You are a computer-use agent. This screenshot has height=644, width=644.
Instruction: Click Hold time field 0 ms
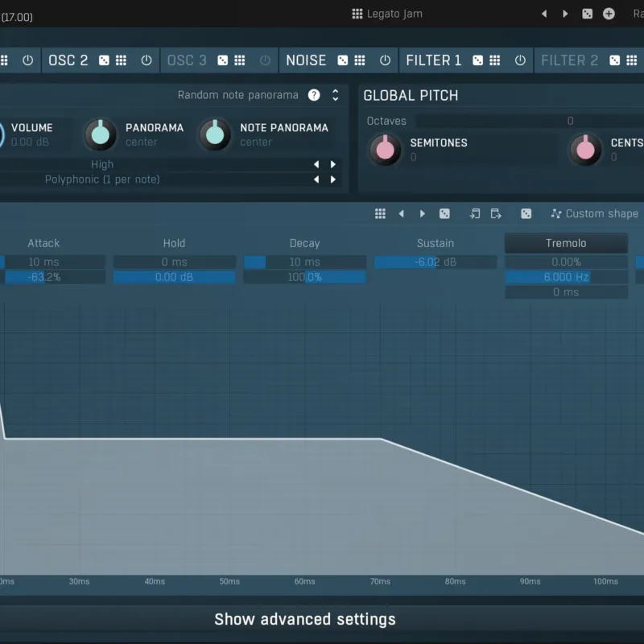click(x=175, y=262)
